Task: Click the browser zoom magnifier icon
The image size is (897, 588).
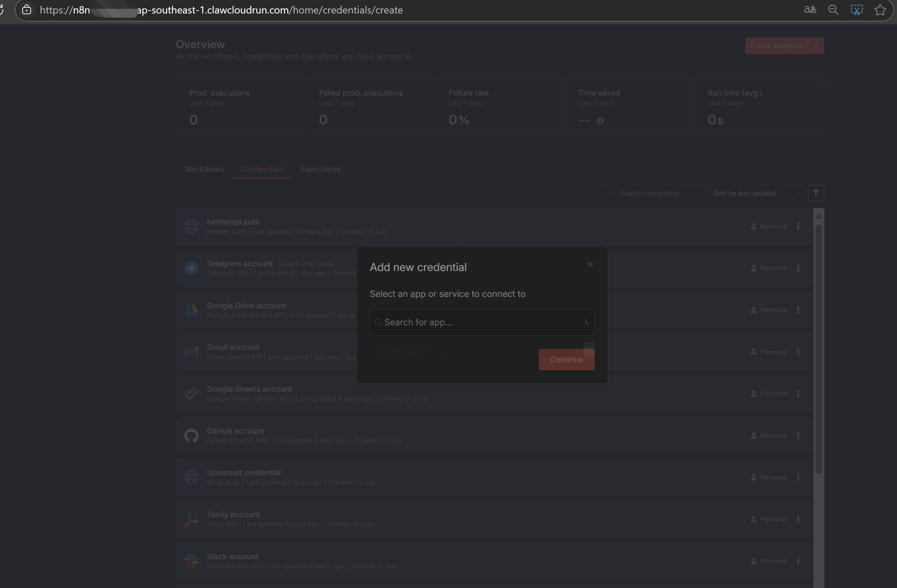Action: click(x=833, y=10)
